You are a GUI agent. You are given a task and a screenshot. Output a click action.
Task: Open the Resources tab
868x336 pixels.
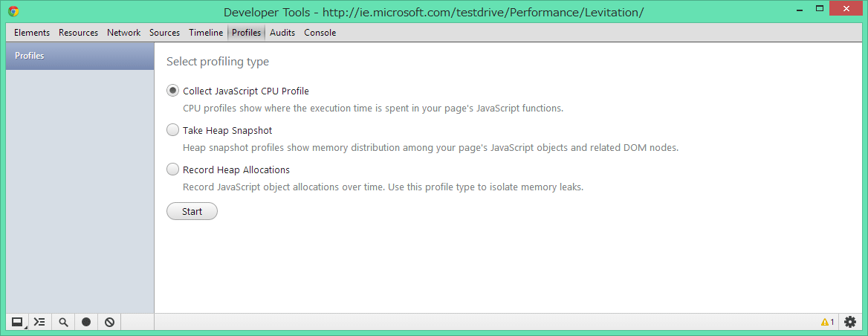[x=78, y=33]
